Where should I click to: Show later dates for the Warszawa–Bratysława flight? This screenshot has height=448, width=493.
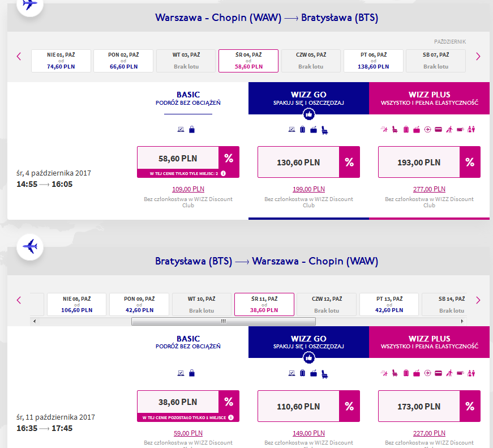pos(478,57)
